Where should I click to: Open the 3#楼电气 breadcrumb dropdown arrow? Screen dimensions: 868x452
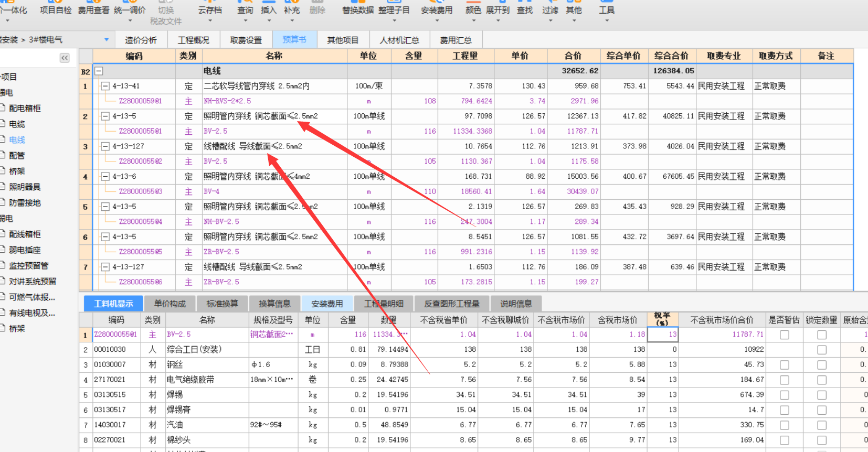[107, 39]
